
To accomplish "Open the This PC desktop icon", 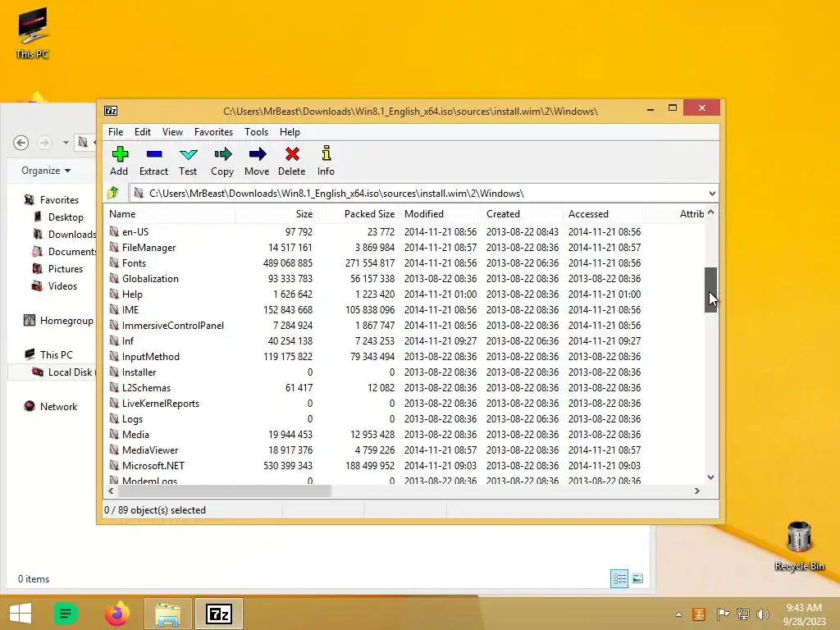I will 32,33.
